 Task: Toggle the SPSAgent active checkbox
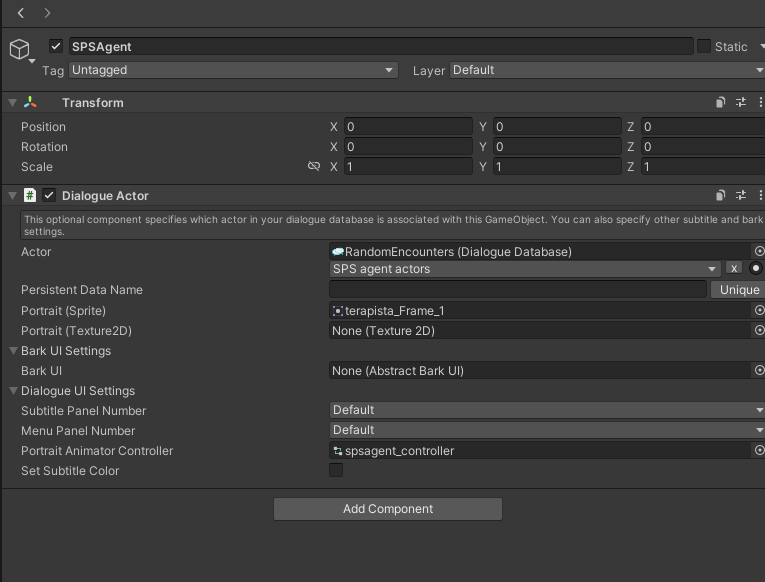click(x=56, y=46)
